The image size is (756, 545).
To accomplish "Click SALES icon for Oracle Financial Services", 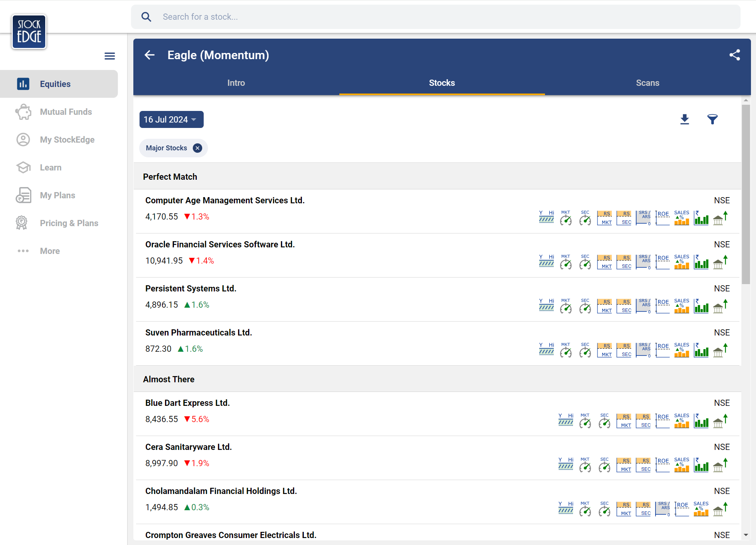I will pos(681,261).
